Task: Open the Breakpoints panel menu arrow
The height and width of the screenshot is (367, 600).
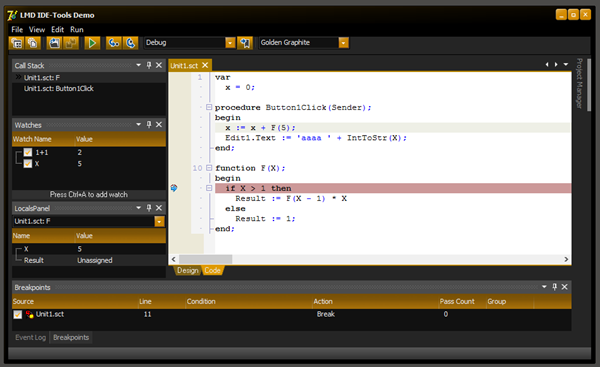Action: pyautogui.click(x=544, y=287)
